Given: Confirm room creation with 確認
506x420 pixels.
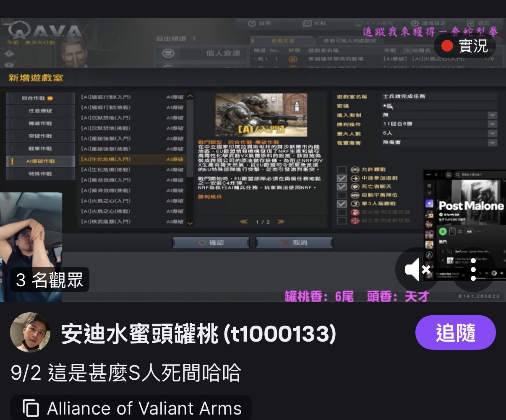Looking at the screenshot, I should click(211, 243).
